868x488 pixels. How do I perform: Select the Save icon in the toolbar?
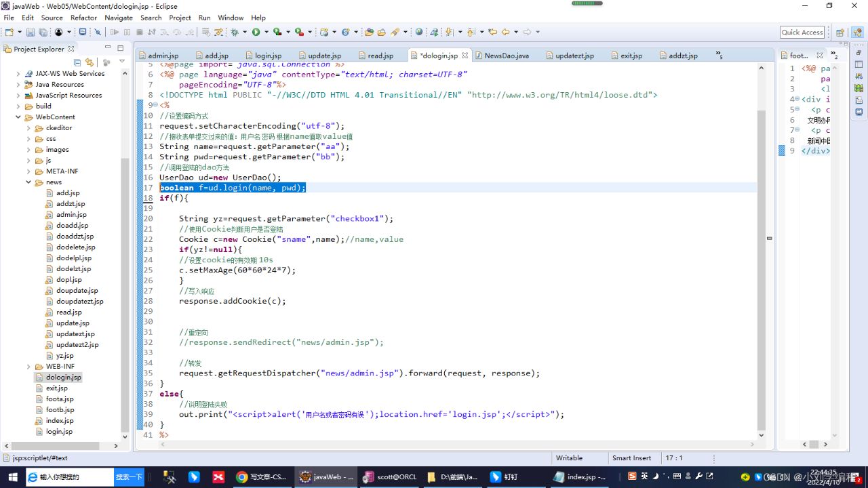(31, 32)
